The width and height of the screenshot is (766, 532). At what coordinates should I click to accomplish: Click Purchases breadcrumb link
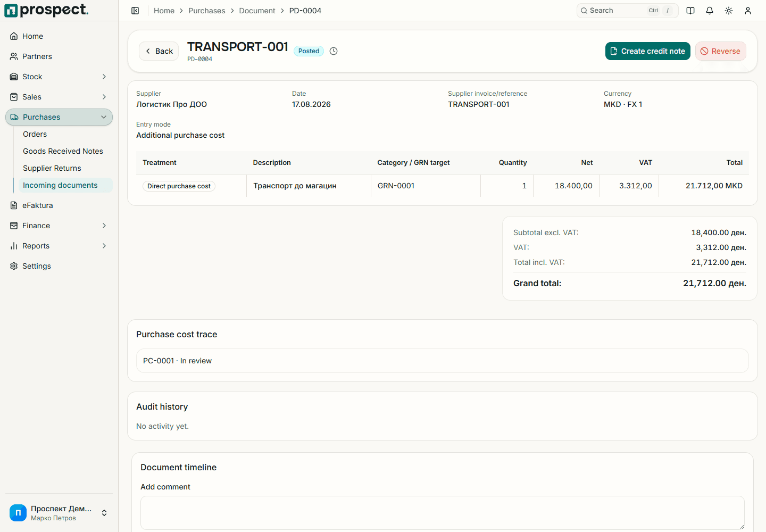coord(206,11)
